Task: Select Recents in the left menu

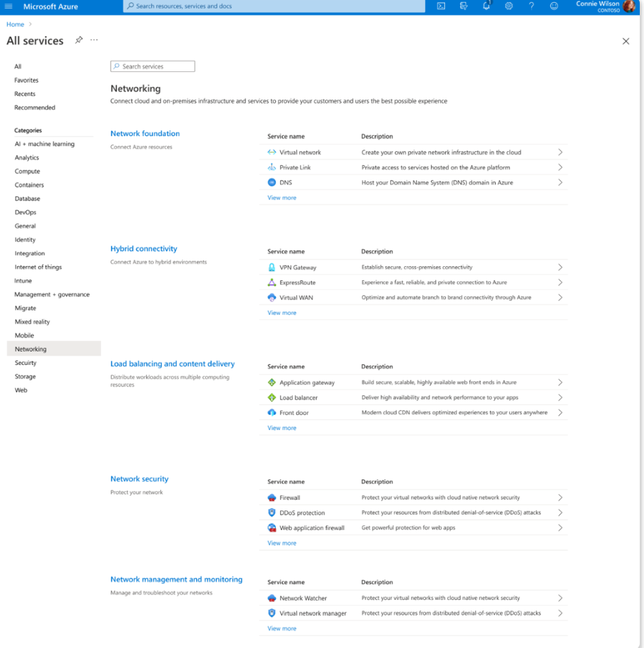Action: 25,94
